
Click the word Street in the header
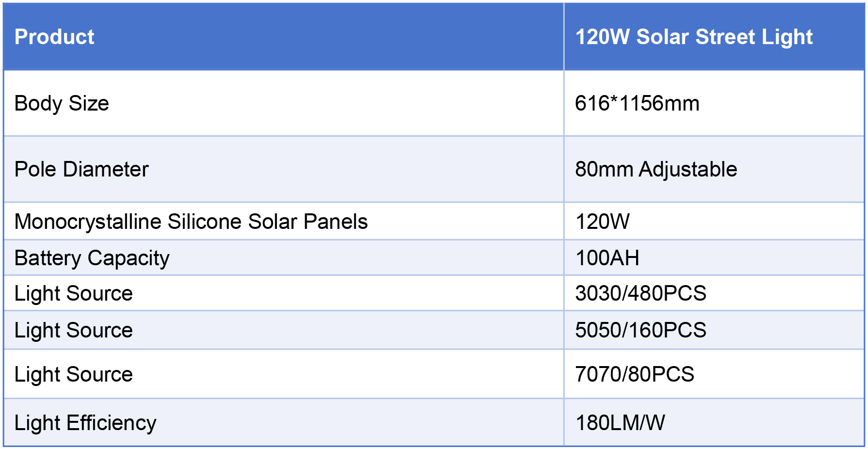coord(725,37)
